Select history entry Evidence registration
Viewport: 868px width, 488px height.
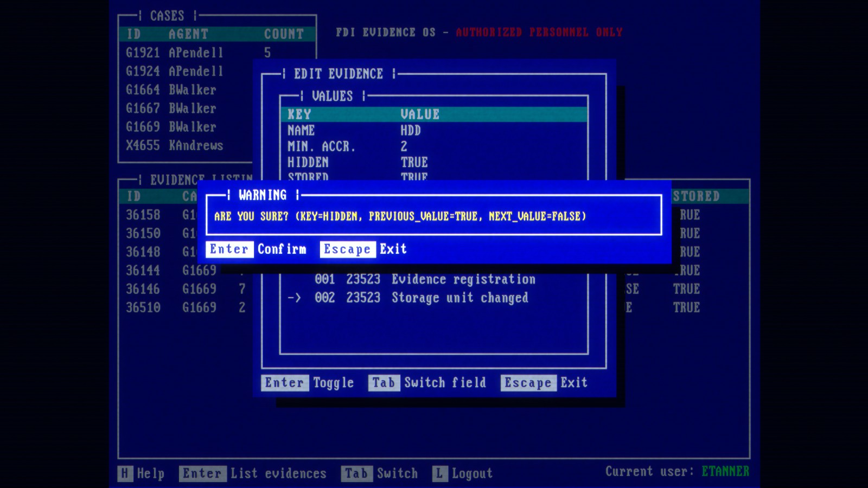[463, 279]
